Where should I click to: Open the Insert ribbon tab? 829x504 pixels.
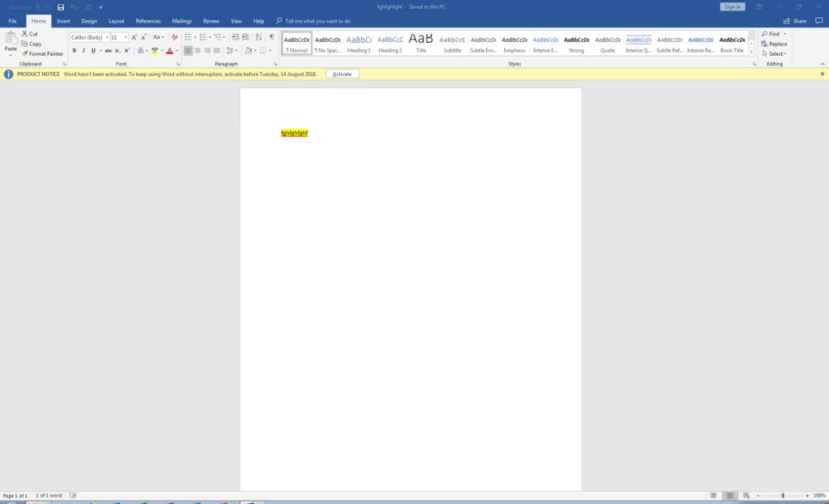pos(63,21)
